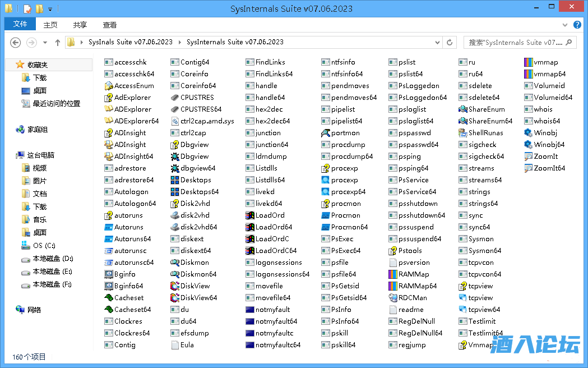This screenshot has height=368, width=588.
Task: Click the RDCMan application icon
Action: [393, 298]
